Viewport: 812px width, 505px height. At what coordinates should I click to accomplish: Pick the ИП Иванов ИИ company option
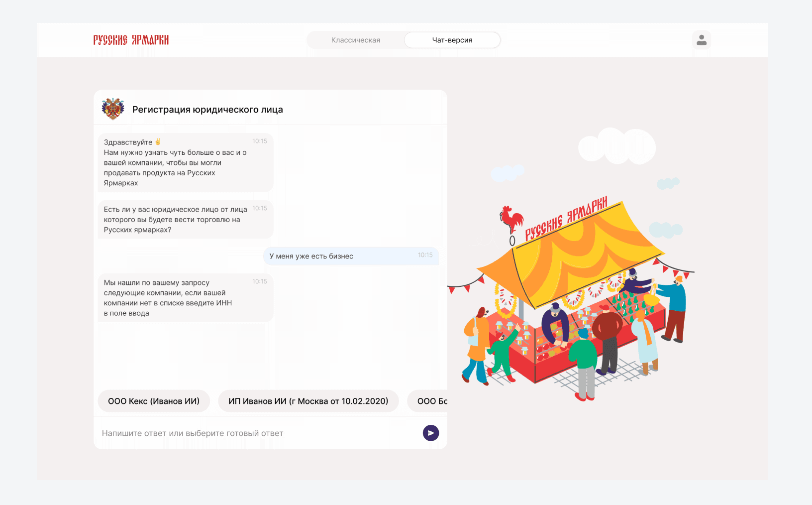point(308,401)
